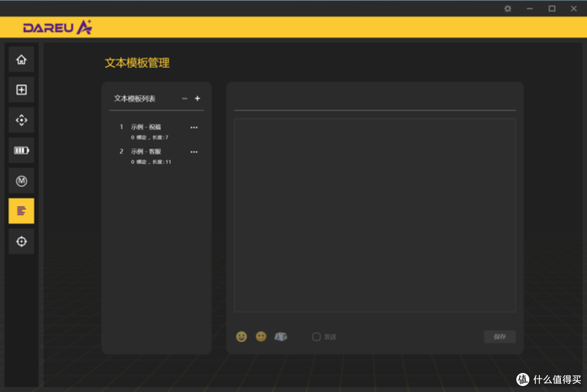
Task: Open the crosshair target sidebar page
Action: click(x=21, y=241)
